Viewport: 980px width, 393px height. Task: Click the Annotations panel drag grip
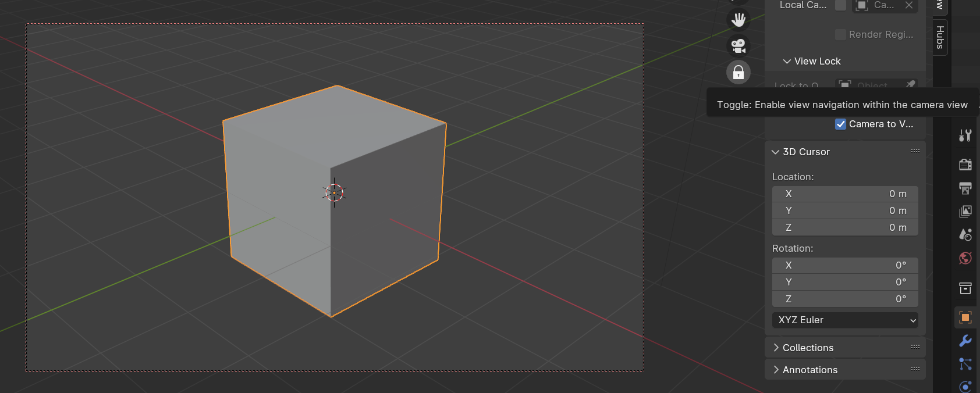point(915,369)
